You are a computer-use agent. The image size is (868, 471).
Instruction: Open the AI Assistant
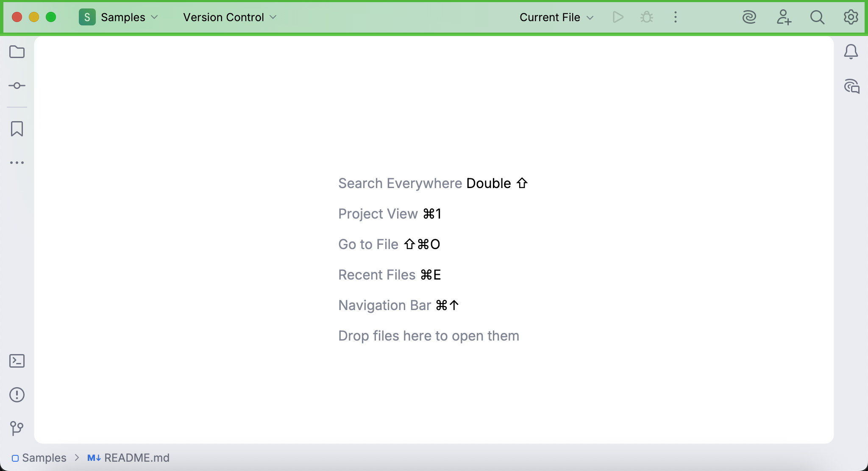(x=749, y=17)
